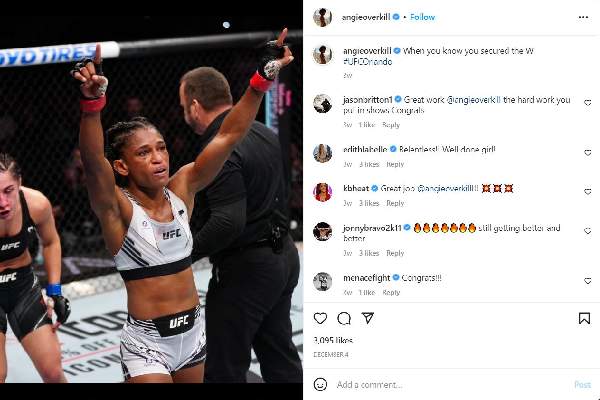Image resolution: width=600 pixels, height=400 pixels.
Task: Like jonnybravo2k11's comment heart
Action: [588, 231]
